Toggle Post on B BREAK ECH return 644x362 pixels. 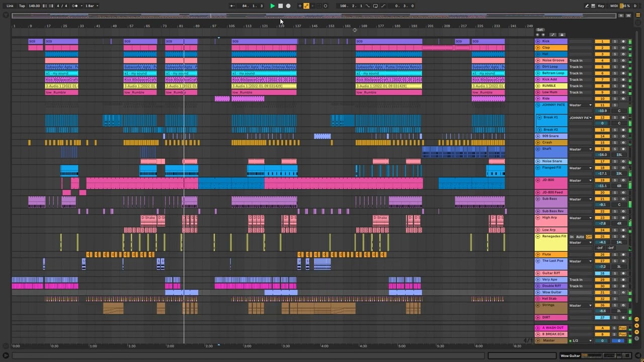click(x=623, y=334)
